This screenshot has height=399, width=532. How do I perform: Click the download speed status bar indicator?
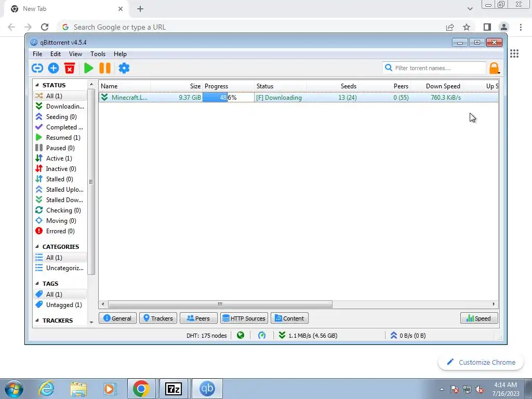(x=308, y=336)
